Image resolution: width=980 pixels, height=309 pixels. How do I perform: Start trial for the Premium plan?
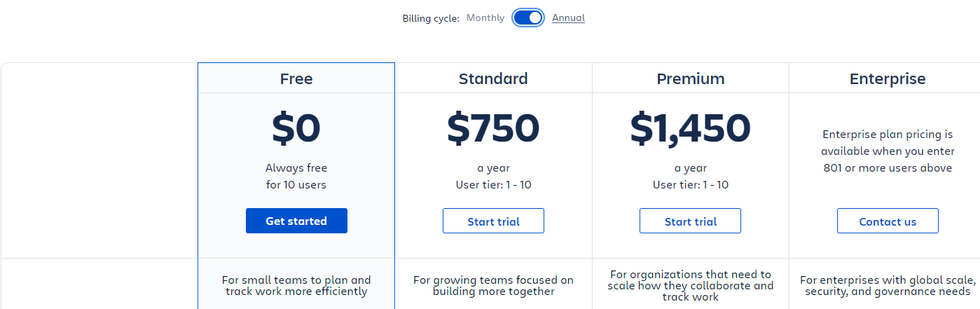(690, 221)
